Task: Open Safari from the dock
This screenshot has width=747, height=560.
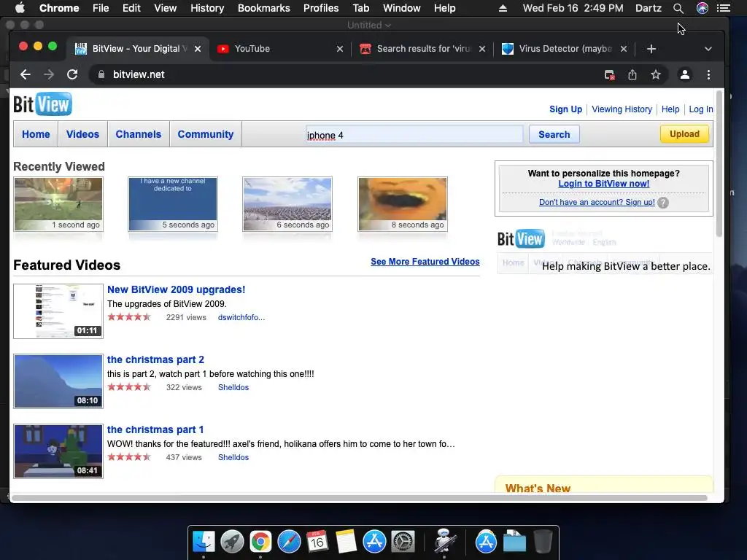Action: 289,542
